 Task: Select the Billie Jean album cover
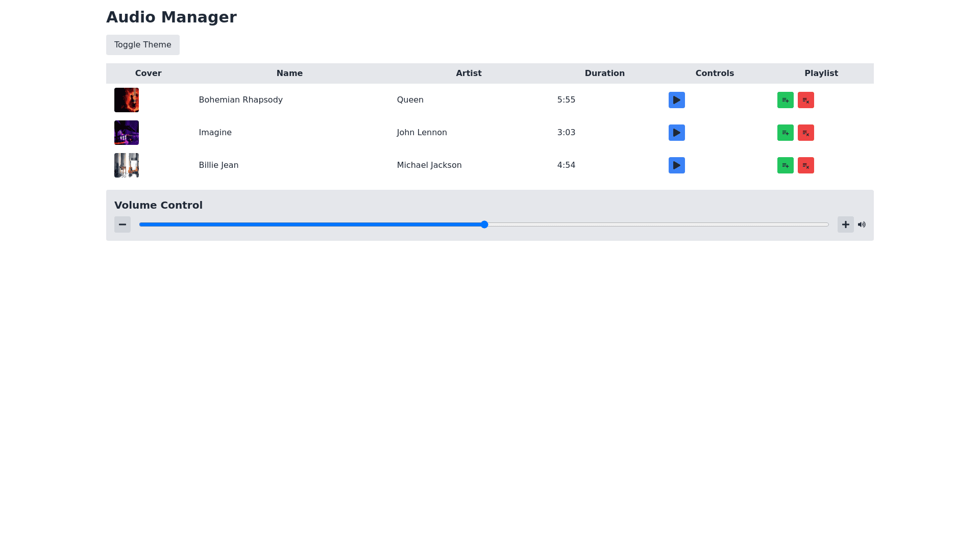coord(127,165)
